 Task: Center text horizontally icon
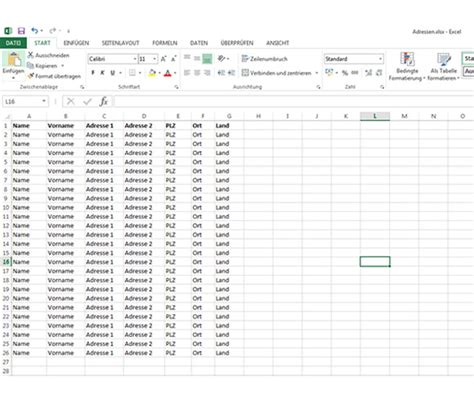[x=197, y=73]
